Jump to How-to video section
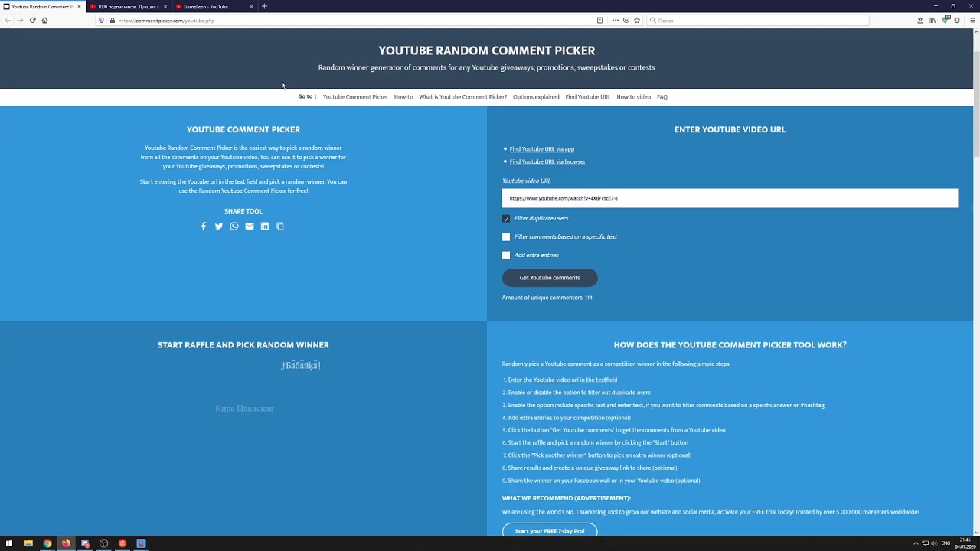Viewport: 980px width, 551px height. (633, 97)
